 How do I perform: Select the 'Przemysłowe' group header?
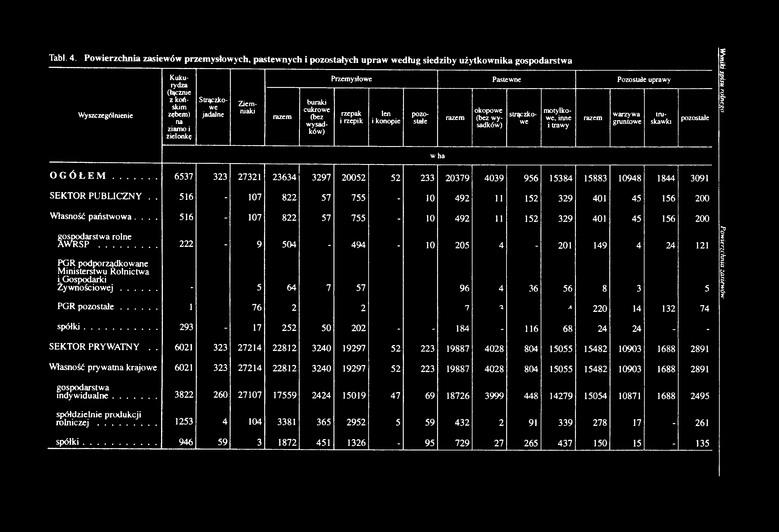(x=351, y=79)
